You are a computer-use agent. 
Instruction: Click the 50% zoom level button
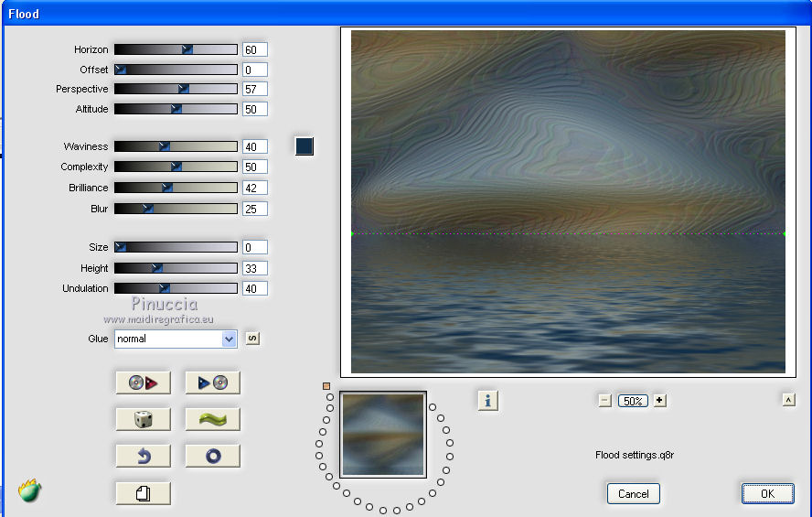632,401
